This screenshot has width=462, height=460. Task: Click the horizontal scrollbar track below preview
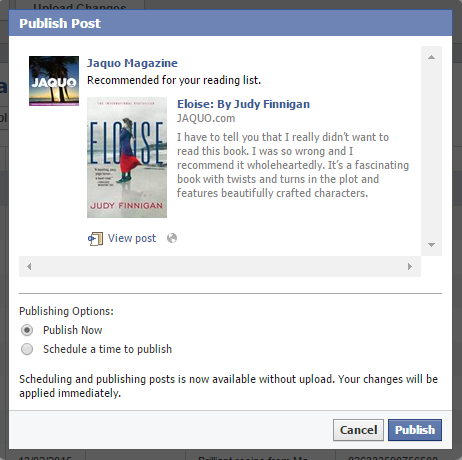[x=220, y=266]
